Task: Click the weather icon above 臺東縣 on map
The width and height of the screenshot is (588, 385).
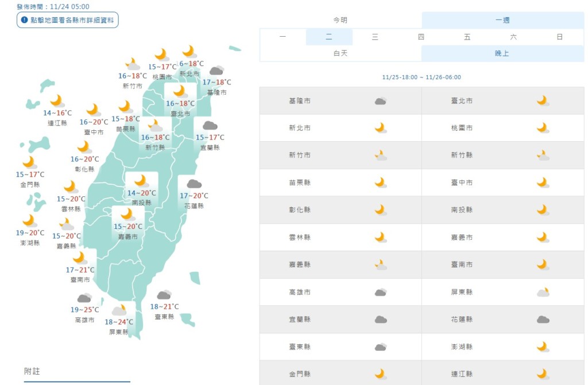Action: [164, 295]
